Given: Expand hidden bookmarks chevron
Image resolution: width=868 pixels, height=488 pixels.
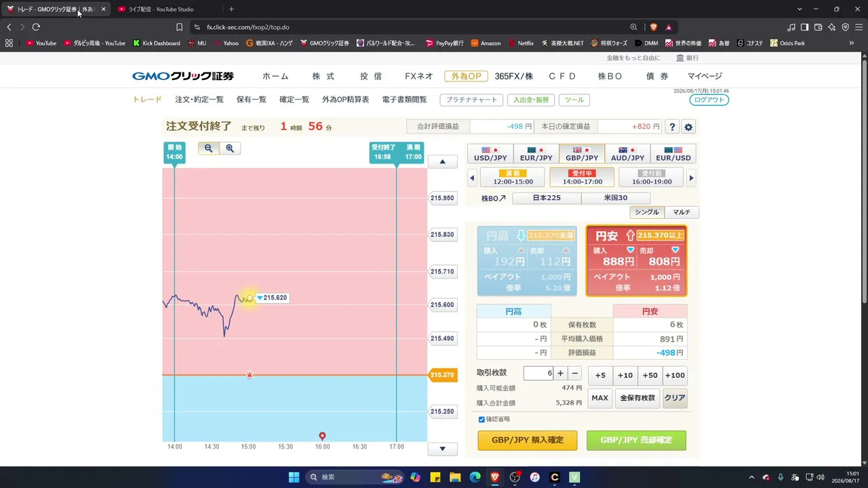Looking at the screenshot, I should (x=852, y=43).
